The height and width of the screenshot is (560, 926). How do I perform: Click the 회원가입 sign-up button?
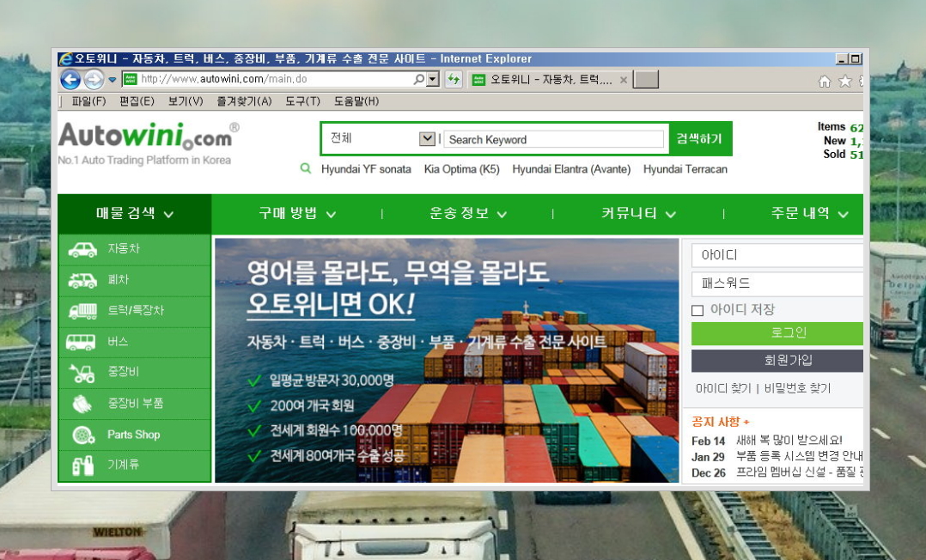tap(777, 361)
